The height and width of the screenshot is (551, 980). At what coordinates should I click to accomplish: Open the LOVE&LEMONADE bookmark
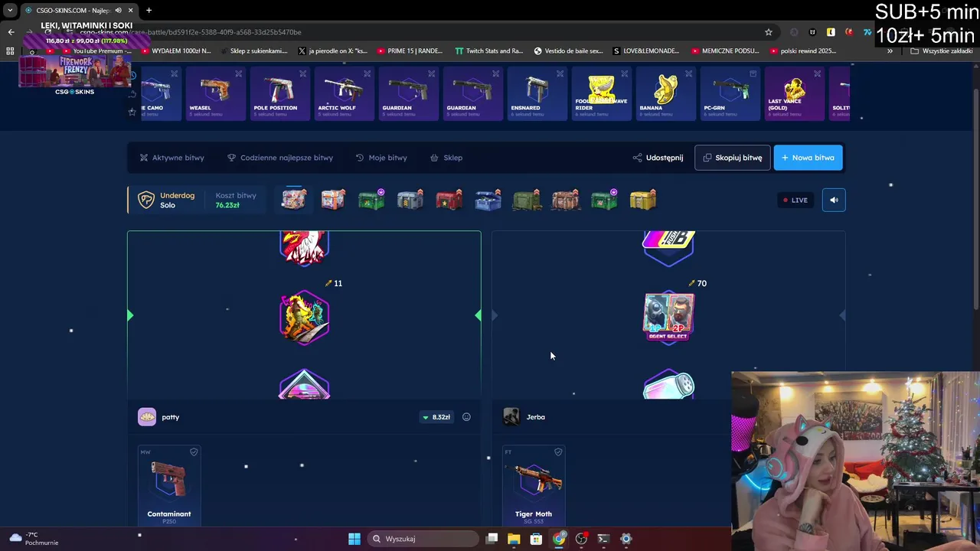(x=646, y=51)
